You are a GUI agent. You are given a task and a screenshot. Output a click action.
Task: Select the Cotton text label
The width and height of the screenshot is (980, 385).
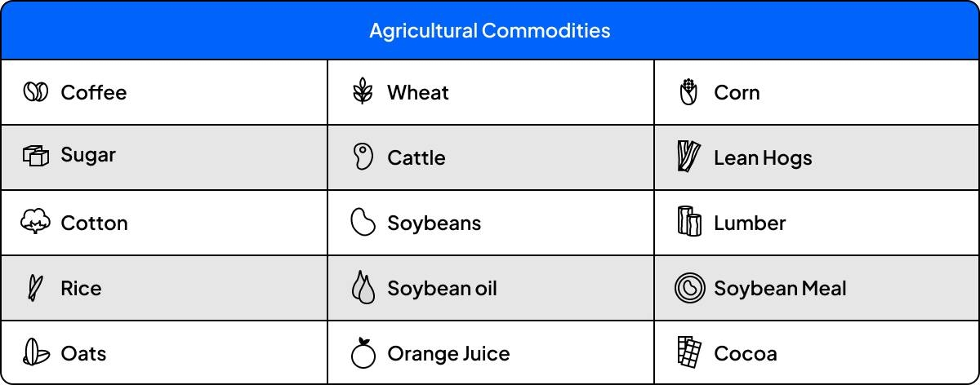[94, 223]
